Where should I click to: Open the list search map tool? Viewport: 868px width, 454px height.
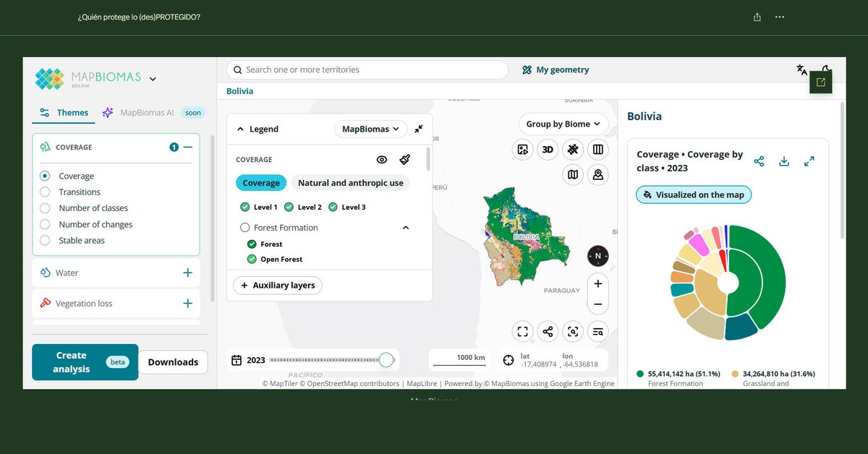click(x=597, y=332)
